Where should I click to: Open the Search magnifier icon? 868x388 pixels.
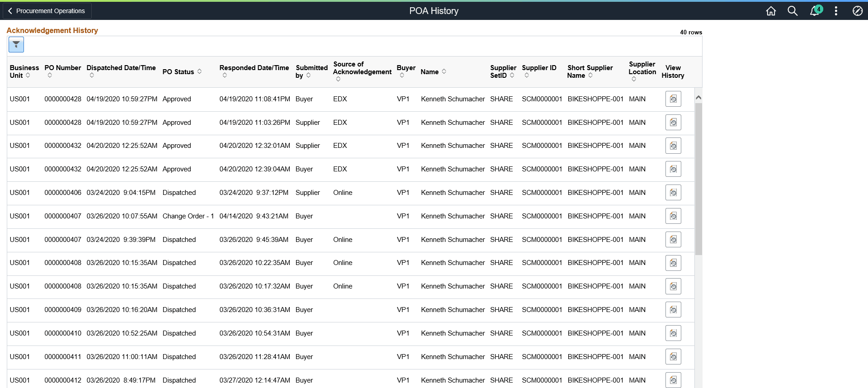[x=793, y=11]
